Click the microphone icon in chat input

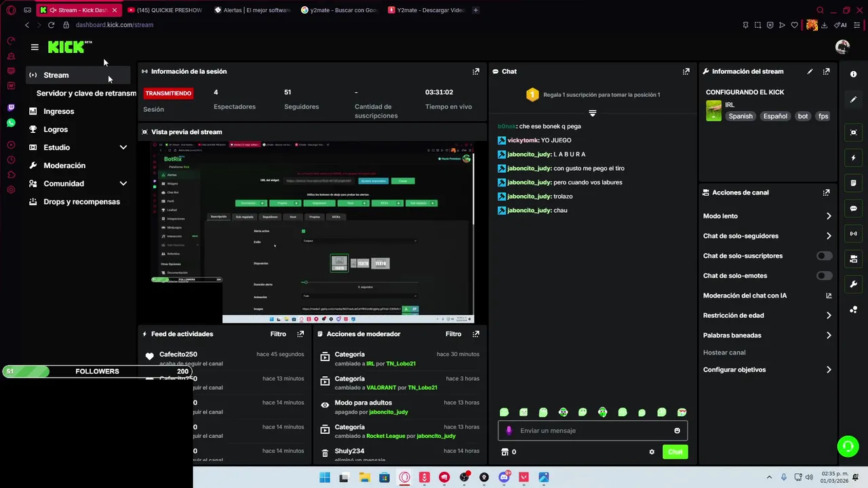pyautogui.click(x=509, y=430)
